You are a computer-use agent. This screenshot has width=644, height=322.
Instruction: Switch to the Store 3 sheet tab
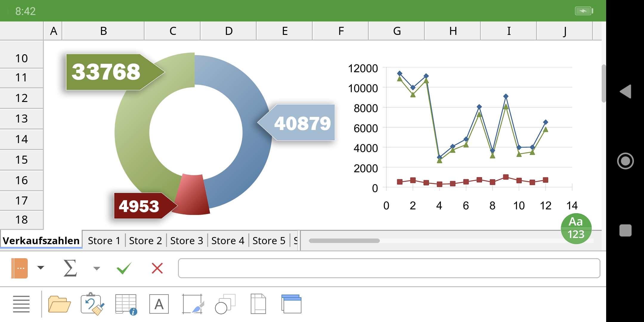187,241
